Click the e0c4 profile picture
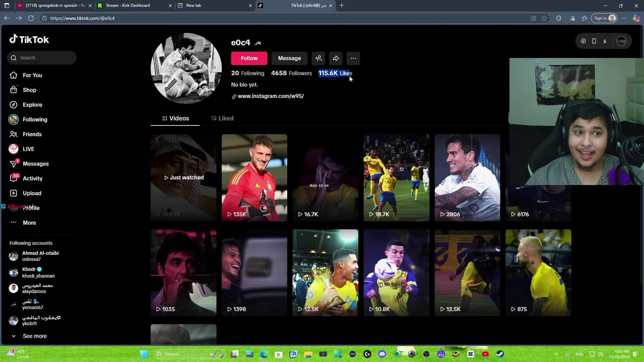 point(186,68)
